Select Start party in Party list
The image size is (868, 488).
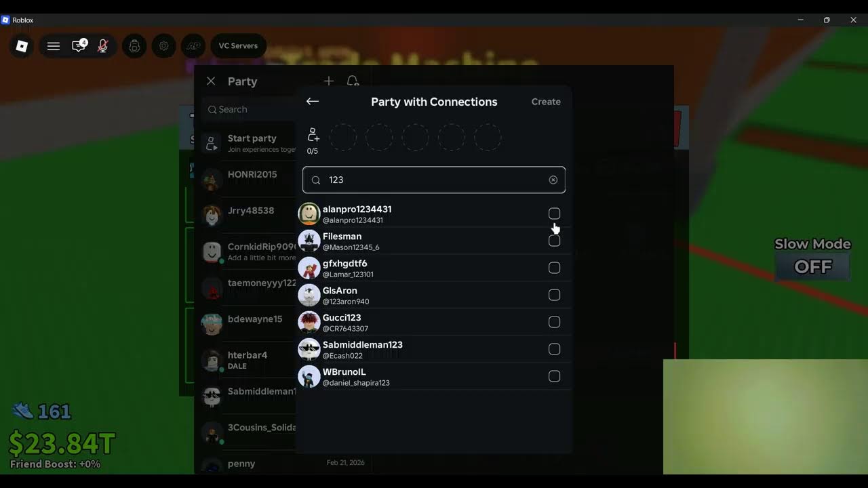[248, 143]
